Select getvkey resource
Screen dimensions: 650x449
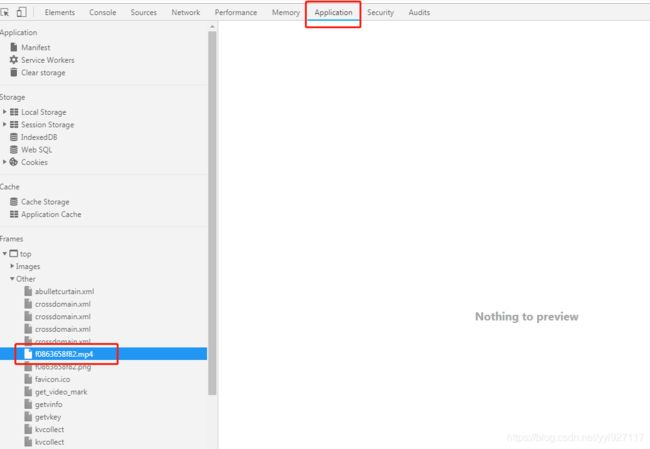pyautogui.click(x=48, y=417)
